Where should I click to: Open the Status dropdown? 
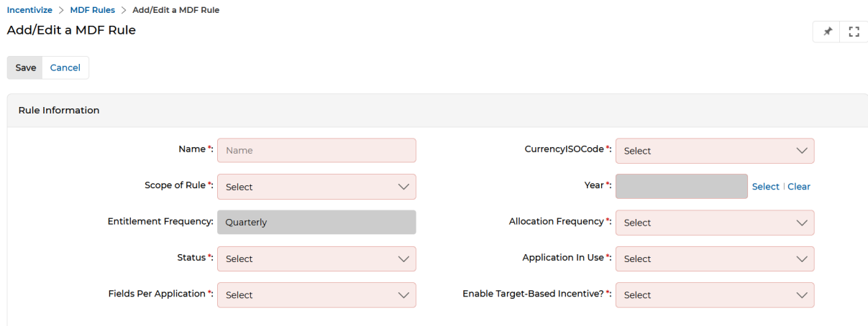tap(316, 259)
